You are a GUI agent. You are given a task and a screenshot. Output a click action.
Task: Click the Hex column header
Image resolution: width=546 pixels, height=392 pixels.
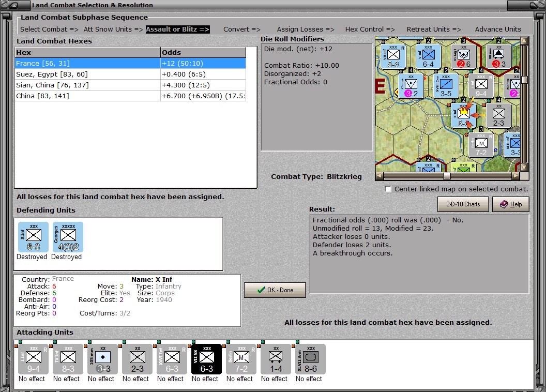click(x=87, y=53)
